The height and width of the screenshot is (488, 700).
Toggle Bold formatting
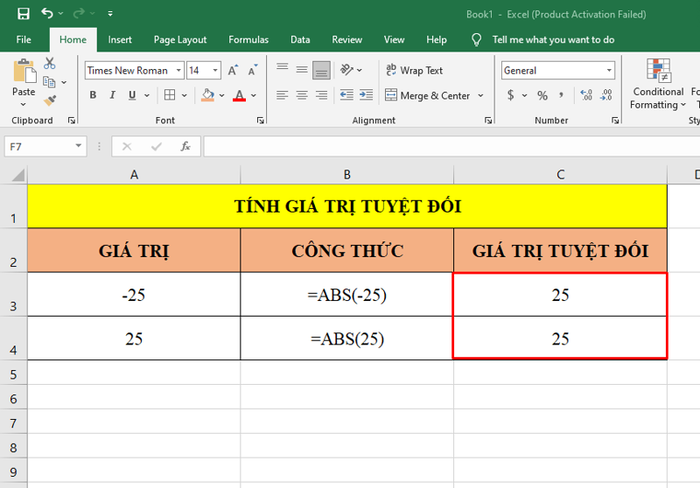[93, 95]
